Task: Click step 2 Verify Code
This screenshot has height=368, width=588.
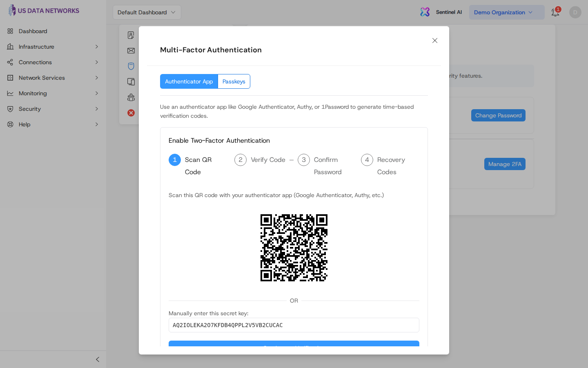Action: [260, 160]
